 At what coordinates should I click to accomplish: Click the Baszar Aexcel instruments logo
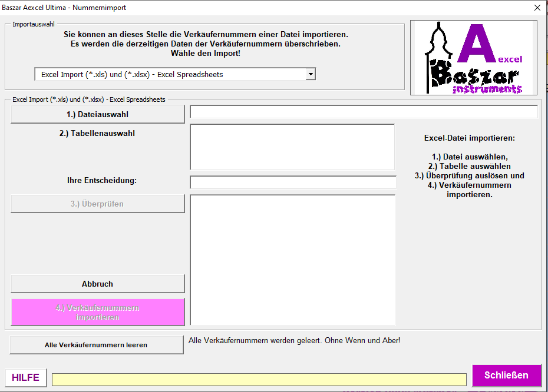(474, 58)
